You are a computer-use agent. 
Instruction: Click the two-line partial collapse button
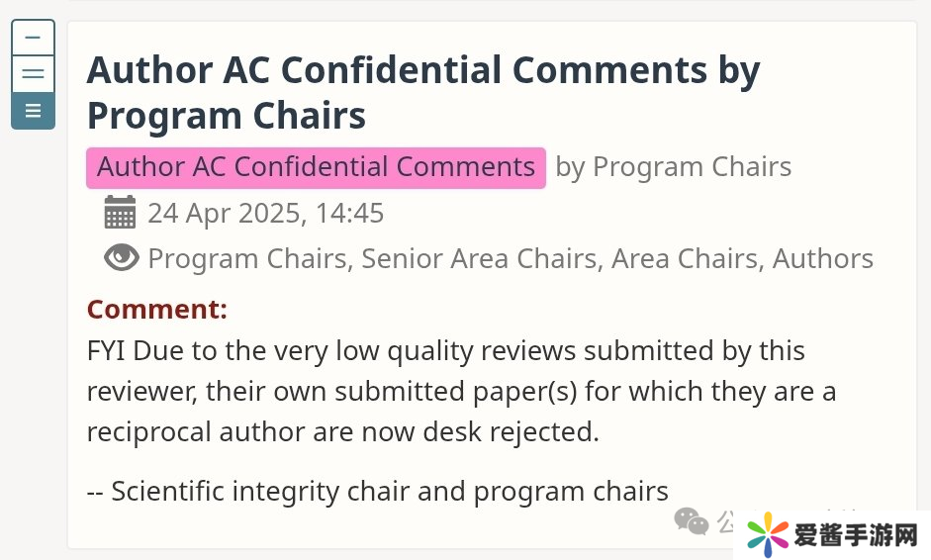[33, 74]
